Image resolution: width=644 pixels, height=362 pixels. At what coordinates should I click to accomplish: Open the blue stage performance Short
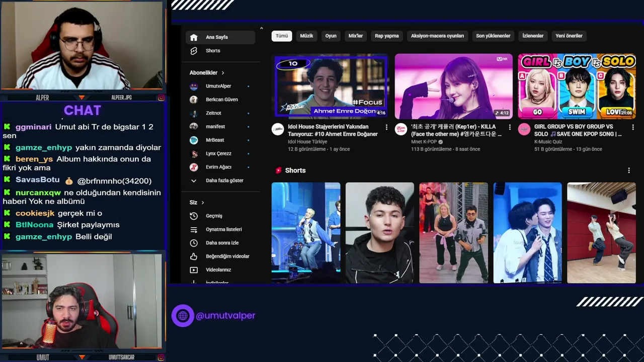pos(306,232)
